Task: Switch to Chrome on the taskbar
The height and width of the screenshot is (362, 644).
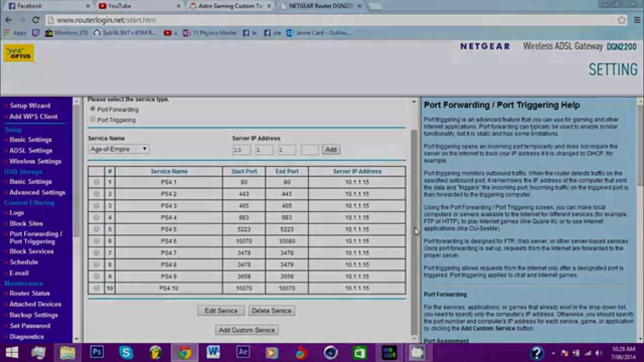Action: 185,353
